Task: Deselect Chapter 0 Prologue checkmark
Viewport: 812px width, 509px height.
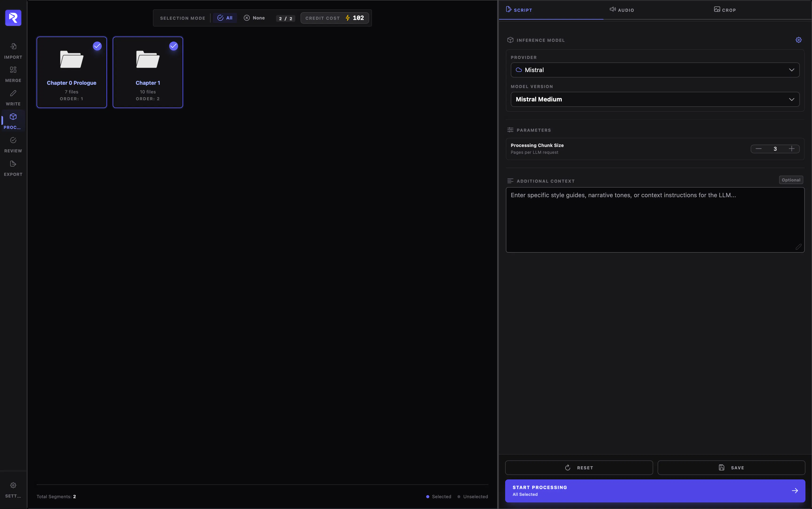Action: pyautogui.click(x=97, y=46)
